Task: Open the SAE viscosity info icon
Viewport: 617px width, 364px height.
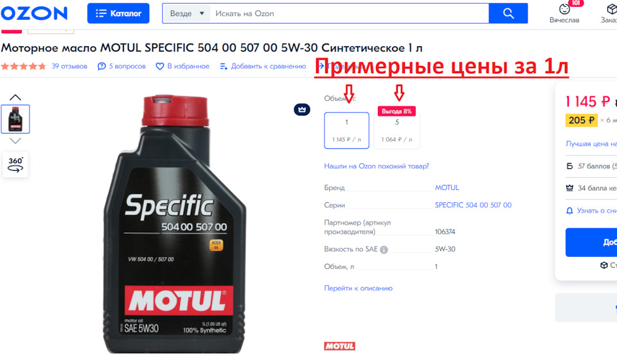Action: click(x=384, y=250)
